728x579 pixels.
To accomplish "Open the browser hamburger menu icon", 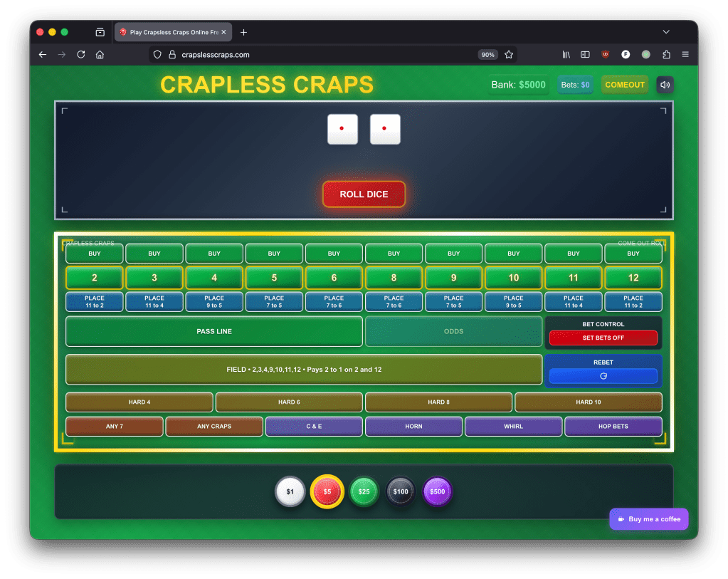I will [x=685, y=54].
